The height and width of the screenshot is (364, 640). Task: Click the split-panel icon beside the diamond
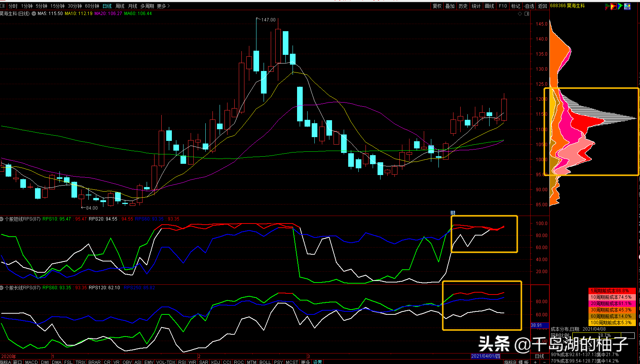[527, 14]
